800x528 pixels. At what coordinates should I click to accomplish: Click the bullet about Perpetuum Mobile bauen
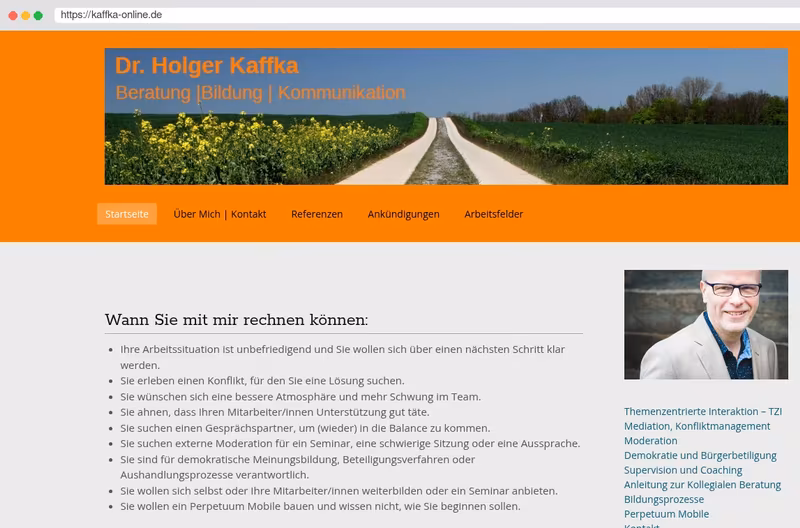[x=320, y=507]
